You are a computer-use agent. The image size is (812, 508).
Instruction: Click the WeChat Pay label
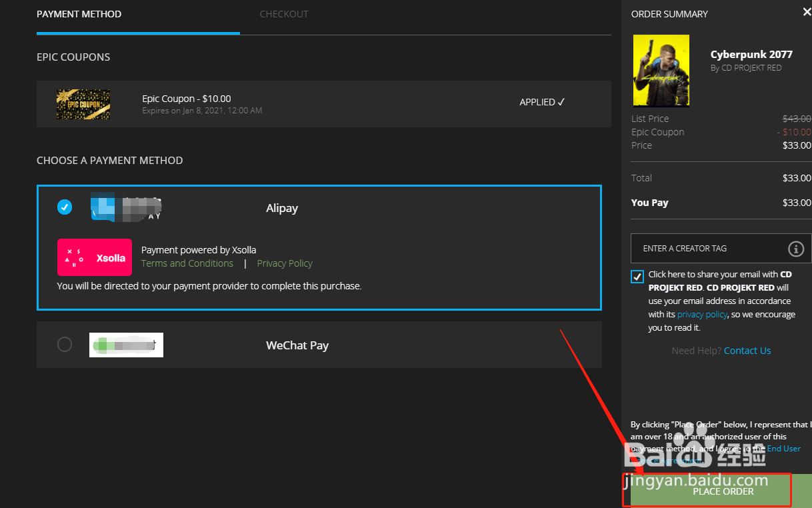[297, 345]
